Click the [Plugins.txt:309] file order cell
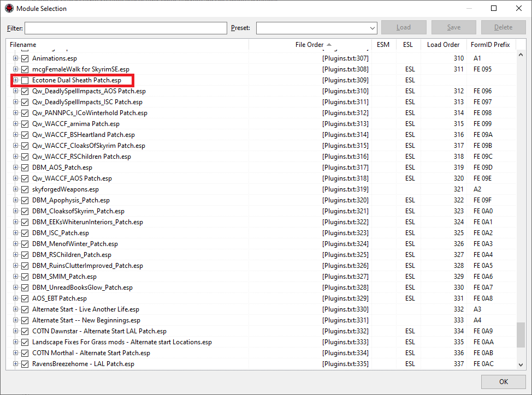 [345, 80]
